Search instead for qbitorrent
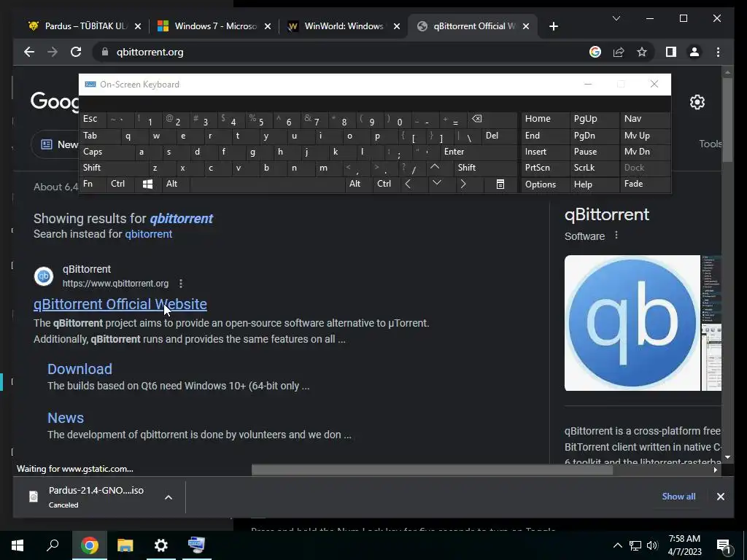The width and height of the screenshot is (747, 560). coord(148,234)
